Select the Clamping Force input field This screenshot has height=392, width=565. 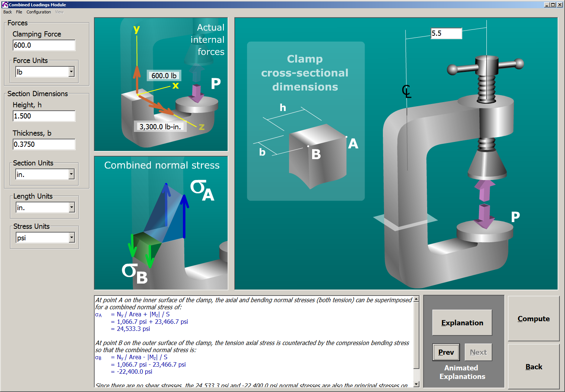pos(44,45)
